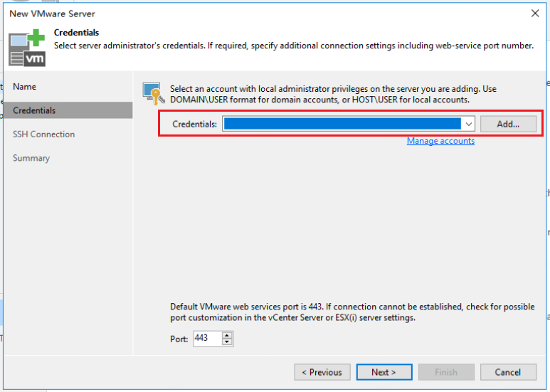Click inside the Port 443 field
The image size is (550, 392).
click(x=208, y=339)
